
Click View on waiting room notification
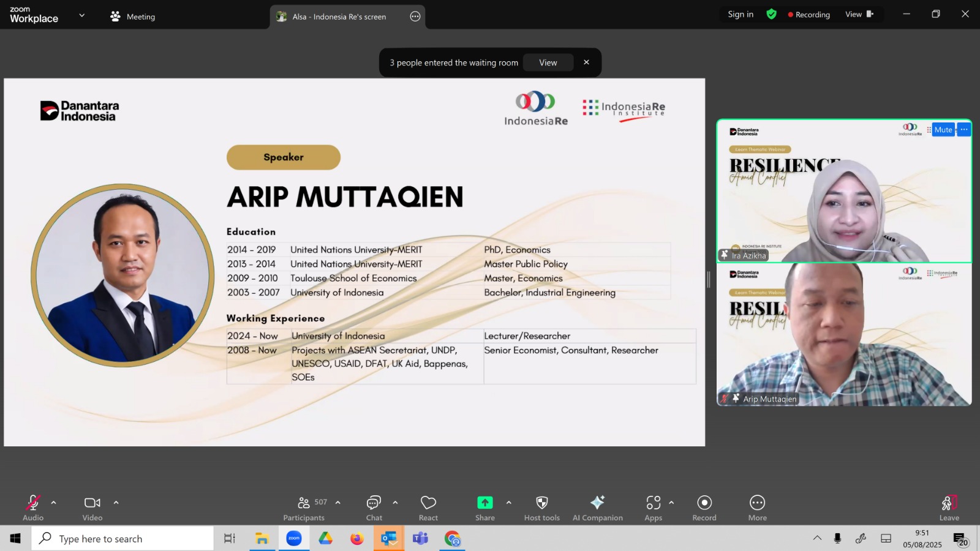[548, 62]
